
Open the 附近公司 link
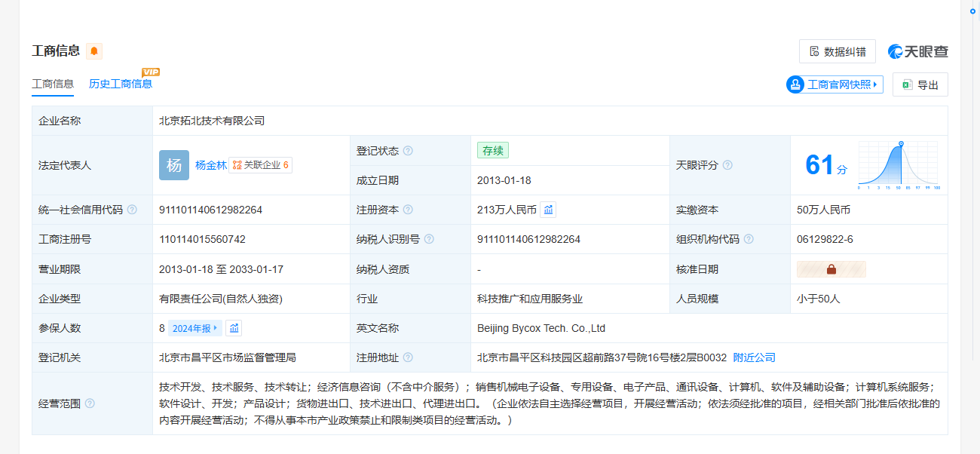(755, 357)
